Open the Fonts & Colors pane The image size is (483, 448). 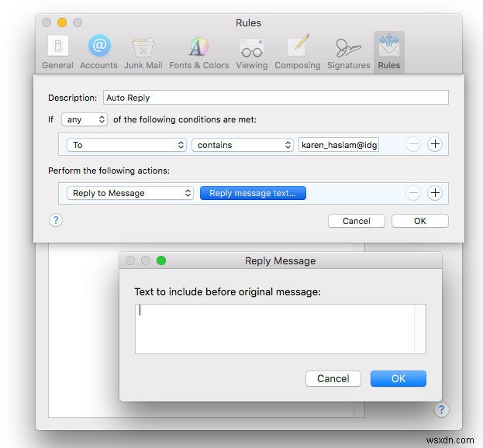pos(199,53)
